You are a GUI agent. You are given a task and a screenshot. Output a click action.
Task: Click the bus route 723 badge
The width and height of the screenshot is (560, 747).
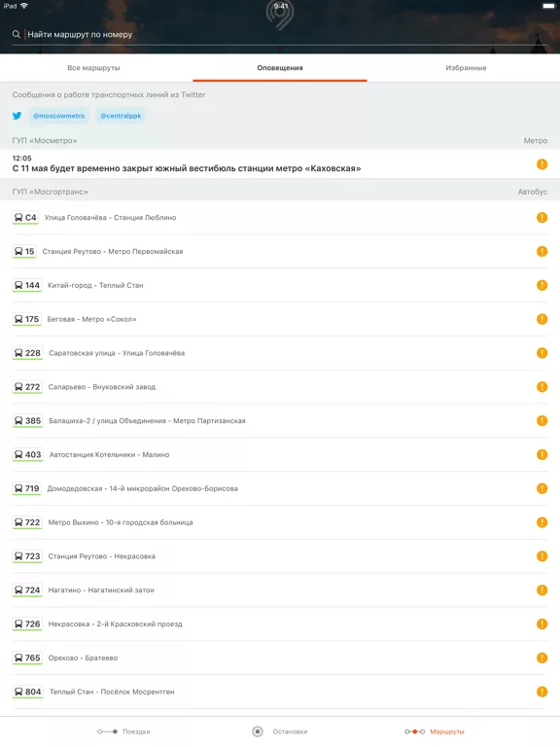click(x=27, y=556)
